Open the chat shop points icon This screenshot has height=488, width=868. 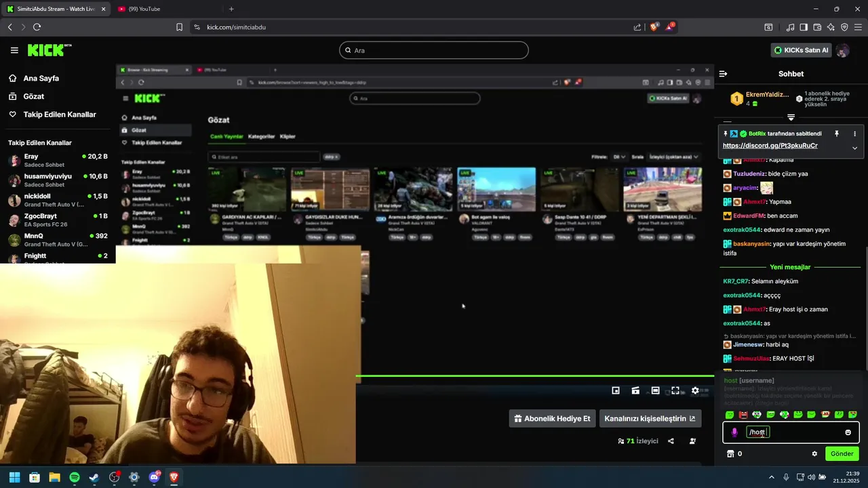(x=730, y=454)
